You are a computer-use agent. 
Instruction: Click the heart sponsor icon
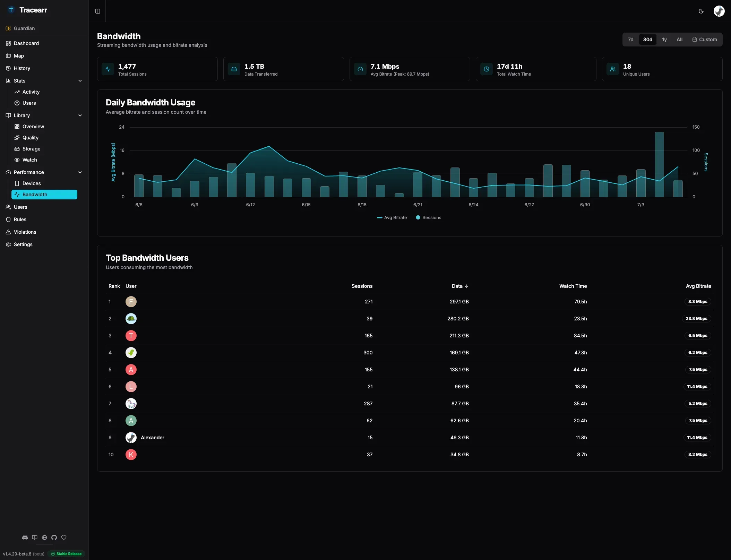click(x=64, y=537)
